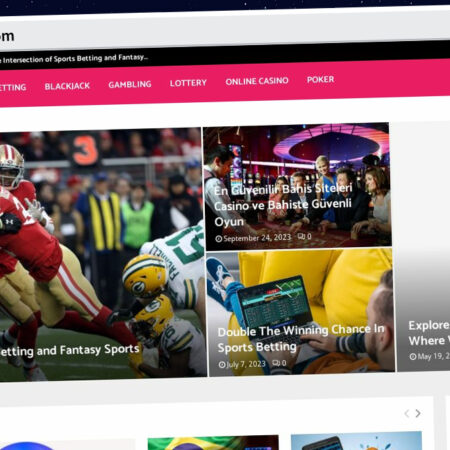This screenshot has width=450, height=450.
Task: Click the previous arrow in carousel
Action: click(x=407, y=414)
